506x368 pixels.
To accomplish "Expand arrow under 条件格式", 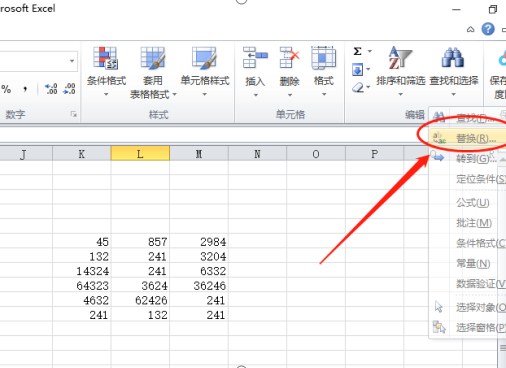I will coord(106,95).
